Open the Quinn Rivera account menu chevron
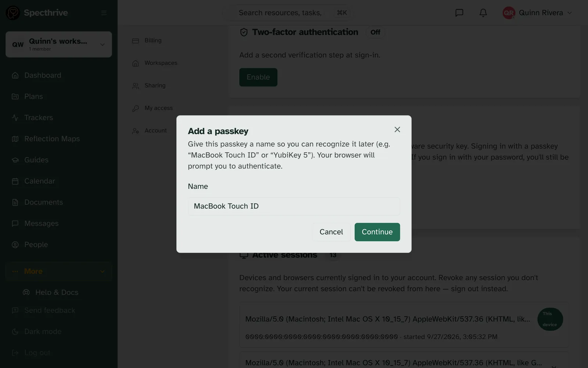The height and width of the screenshot is (368, 588). pyautogui.click(x=570, y=13)
